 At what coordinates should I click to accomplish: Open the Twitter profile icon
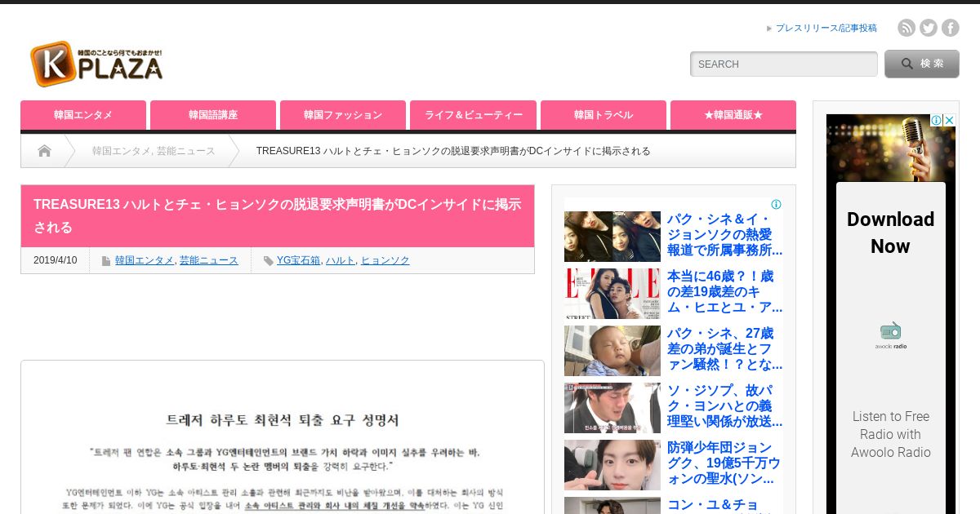tap(929, 28)
